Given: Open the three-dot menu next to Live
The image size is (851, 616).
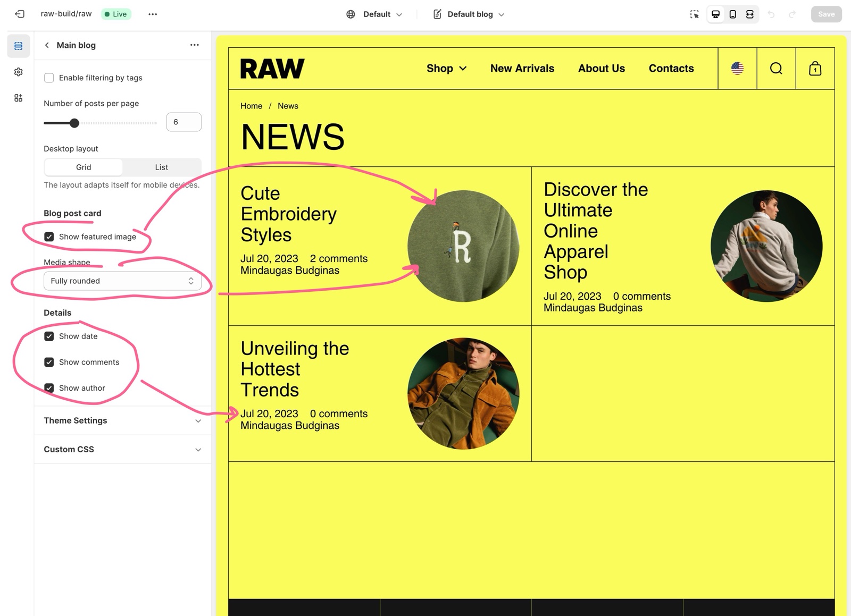Looking at the screenshot, I should [153, 14].
